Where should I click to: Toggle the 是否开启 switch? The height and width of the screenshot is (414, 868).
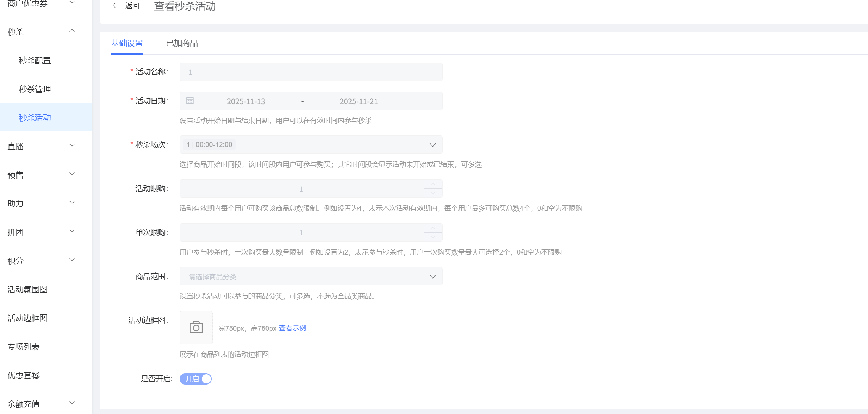pyautogui.click(x=196, y=379)
